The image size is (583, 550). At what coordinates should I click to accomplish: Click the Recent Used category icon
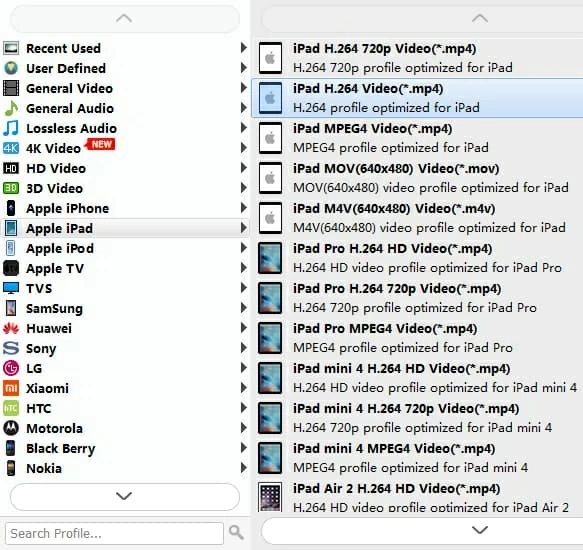pos(11,48)
